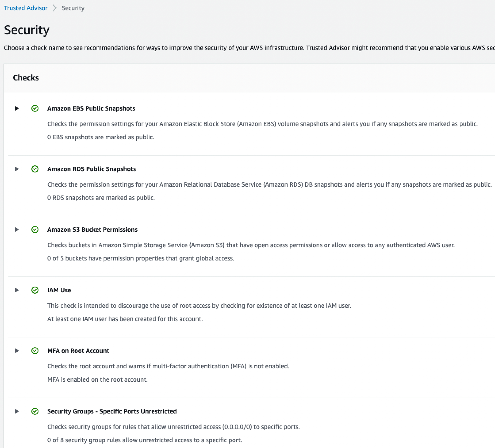Expand the Amazon S3 Bucket Permissions details
495x448 pixels.
click(x=17, y=230)
